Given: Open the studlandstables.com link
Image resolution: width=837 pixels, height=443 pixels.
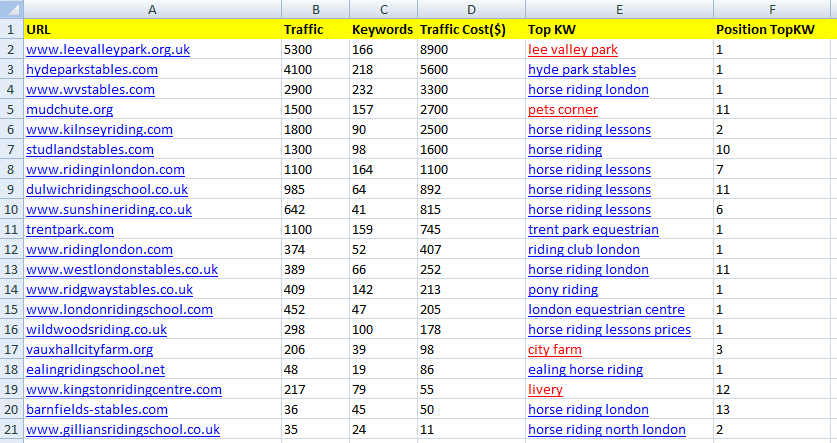Looking at the screenshot, I should pos(90,149).
